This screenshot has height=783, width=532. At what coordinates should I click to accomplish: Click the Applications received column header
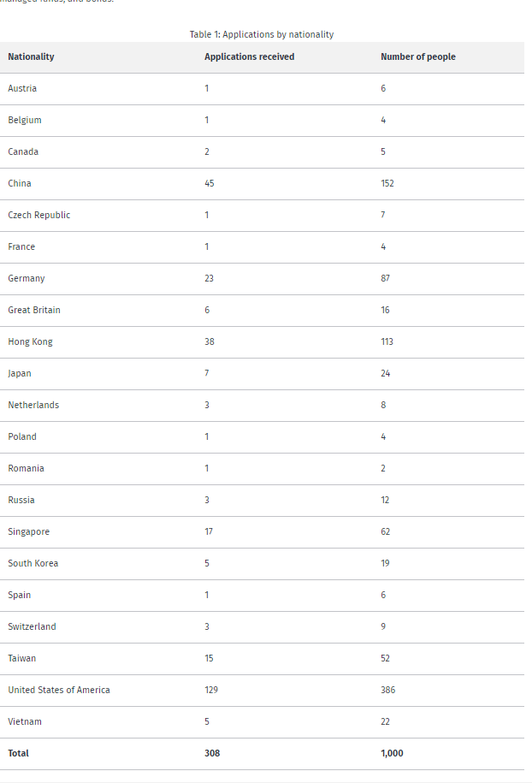click(249, 57)
